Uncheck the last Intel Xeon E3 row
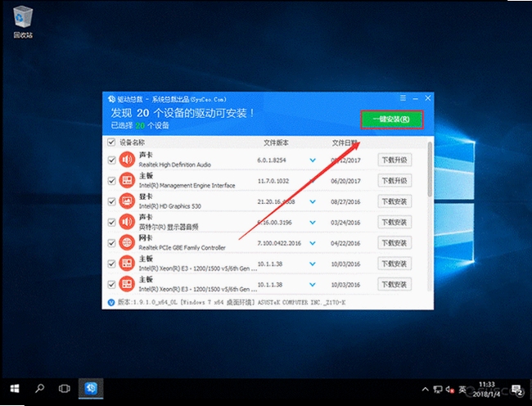532x406 pixels. 111,284
